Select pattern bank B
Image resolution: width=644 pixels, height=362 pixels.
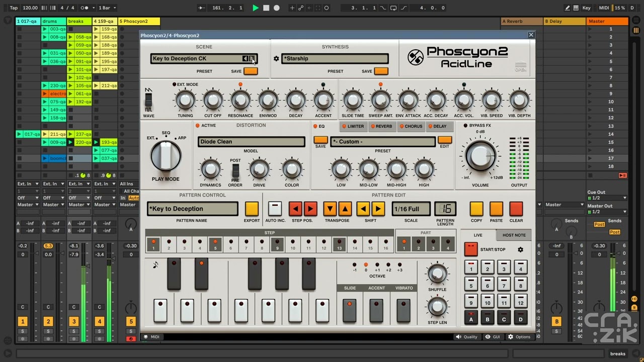[x=487, y=318]
